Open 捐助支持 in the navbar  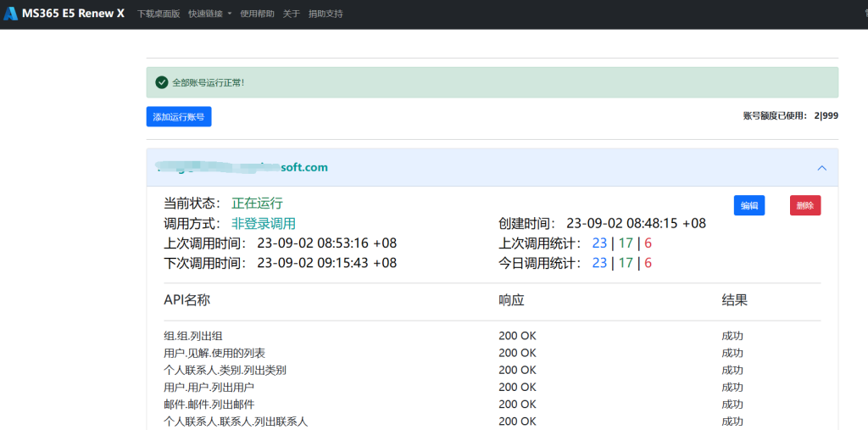(325, 14)
